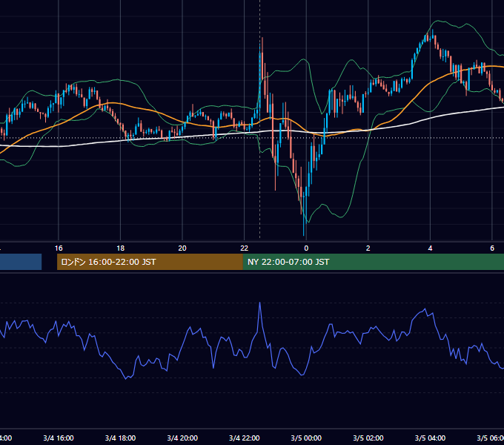Click hour label 22 on price chart axis
This screenshot has width=504, height=445.
(245, 248)
